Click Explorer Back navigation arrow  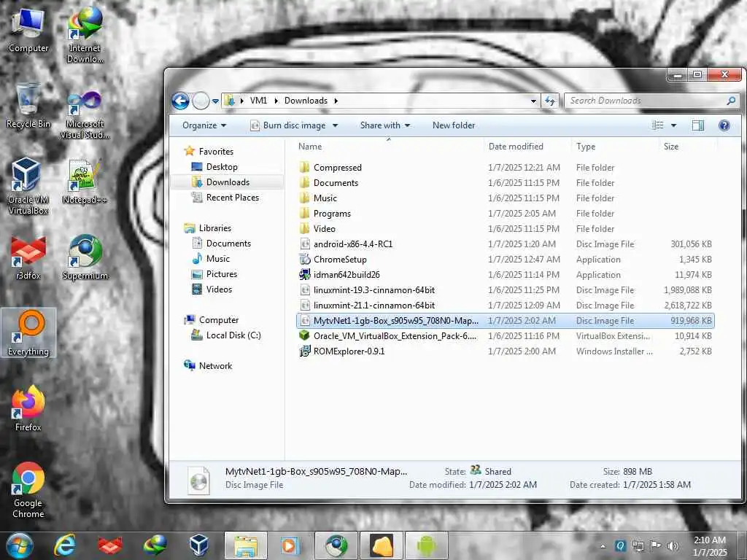tap(181, 101)
